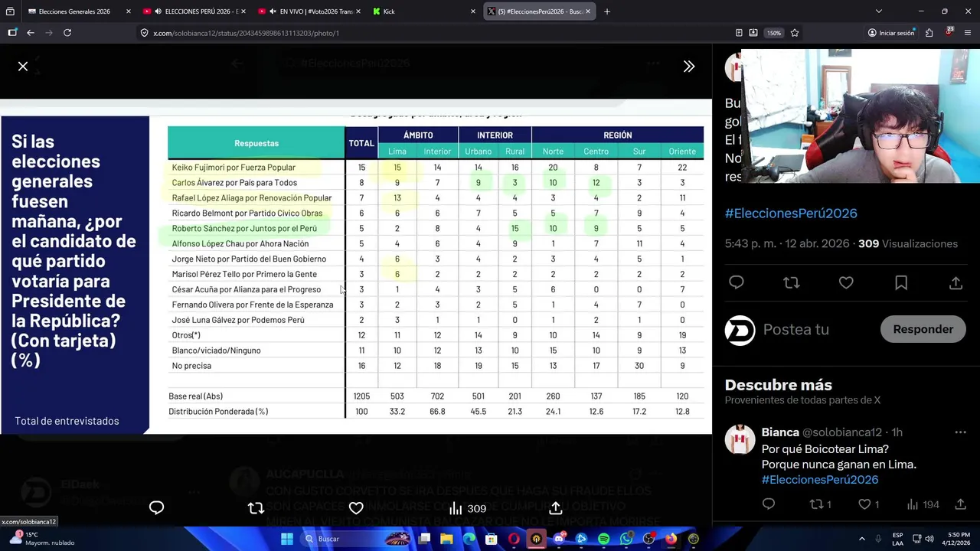This screenshot has width=980, height=551.
Task: Show hidden system tray icons
Action: (x=861, y=539)
